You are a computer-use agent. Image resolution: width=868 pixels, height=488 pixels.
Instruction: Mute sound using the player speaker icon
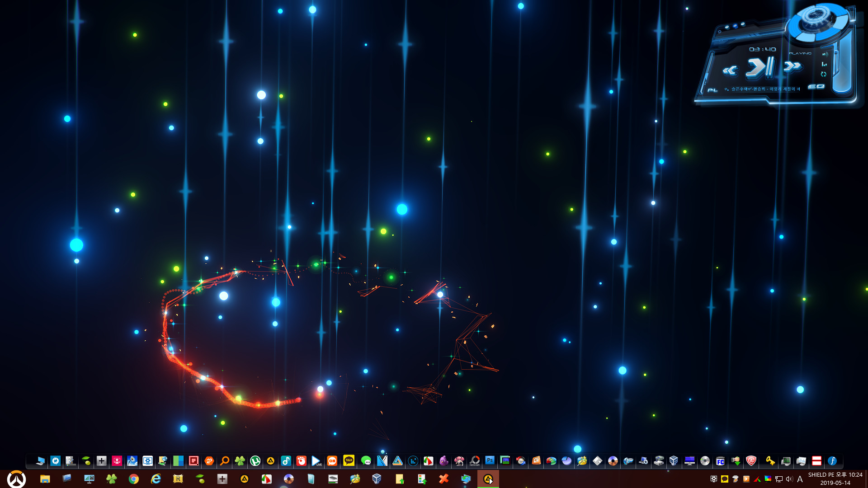(x=825, y=54)
